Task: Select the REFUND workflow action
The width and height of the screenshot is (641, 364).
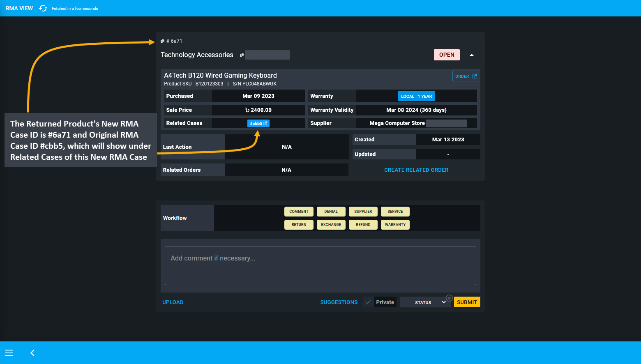Action: [x=363, y=225]
